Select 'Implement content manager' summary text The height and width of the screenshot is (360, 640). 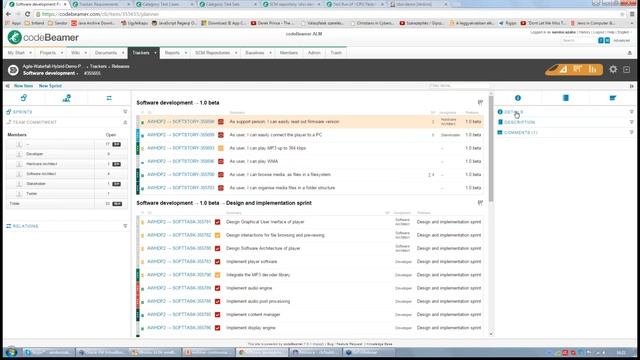click(x=253, y=315)
